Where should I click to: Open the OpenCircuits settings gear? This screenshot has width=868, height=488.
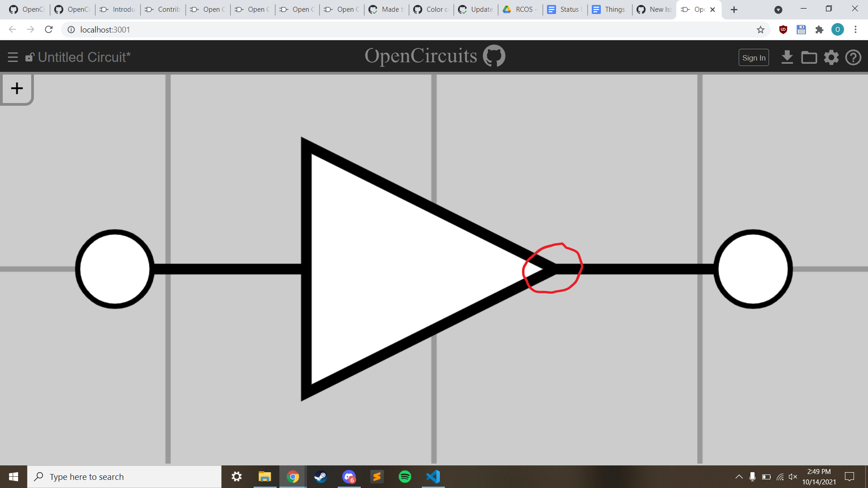coord(831,57)
